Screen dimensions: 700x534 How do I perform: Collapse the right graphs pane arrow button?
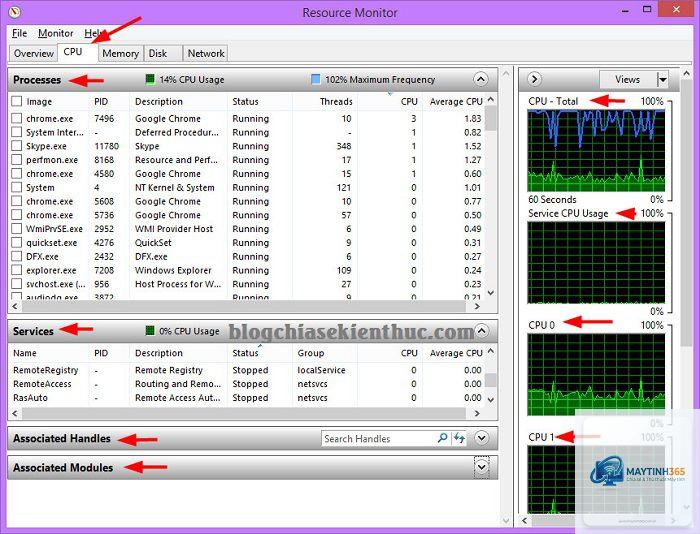click(534, 79)
